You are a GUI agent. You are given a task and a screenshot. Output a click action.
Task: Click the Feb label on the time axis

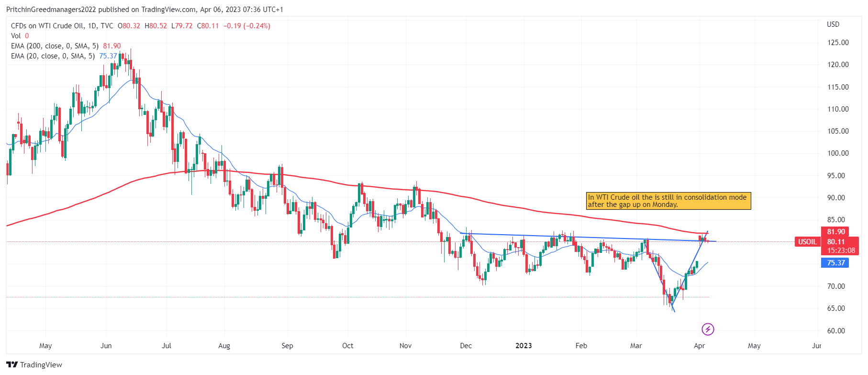581,346
